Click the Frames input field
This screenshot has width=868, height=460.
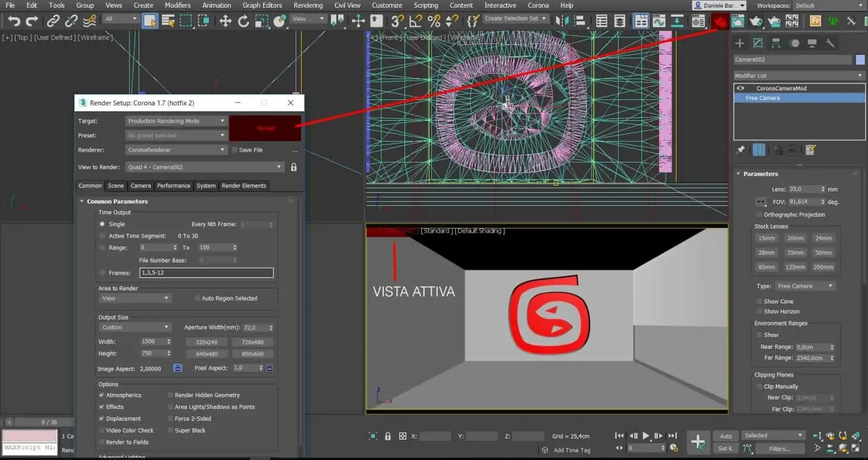(x=206, y=273)
